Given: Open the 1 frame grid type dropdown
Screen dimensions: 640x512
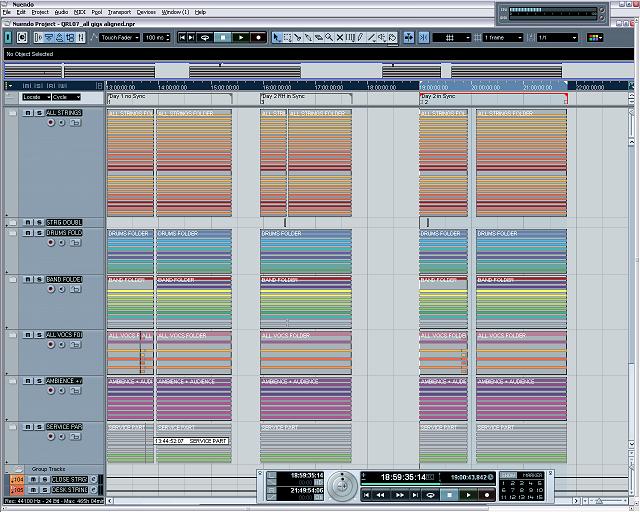Looking at the screenshot, I should pos(503,38).
